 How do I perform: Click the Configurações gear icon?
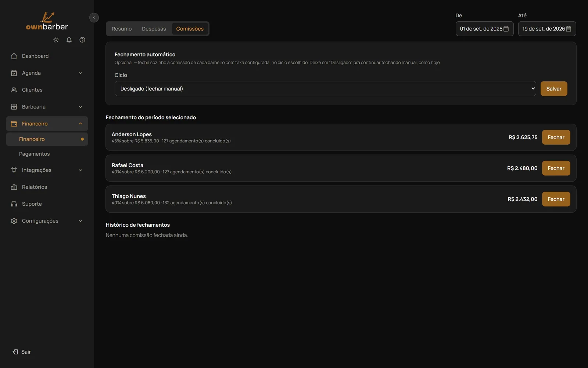pos(14,221)
